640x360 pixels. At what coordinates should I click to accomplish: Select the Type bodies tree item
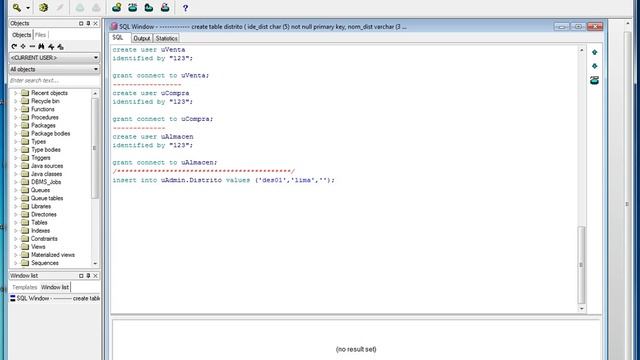click(x=46, y=150)
